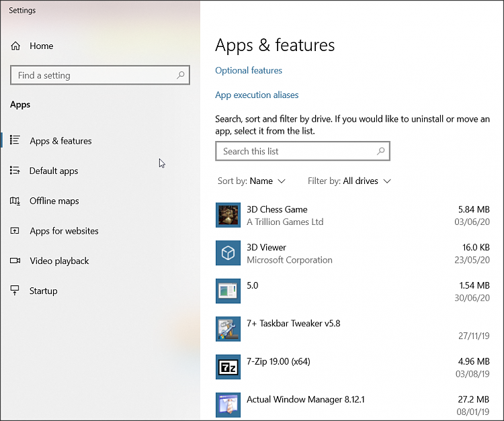Click the 16.0 KB size value

click(x=476, y=248)
